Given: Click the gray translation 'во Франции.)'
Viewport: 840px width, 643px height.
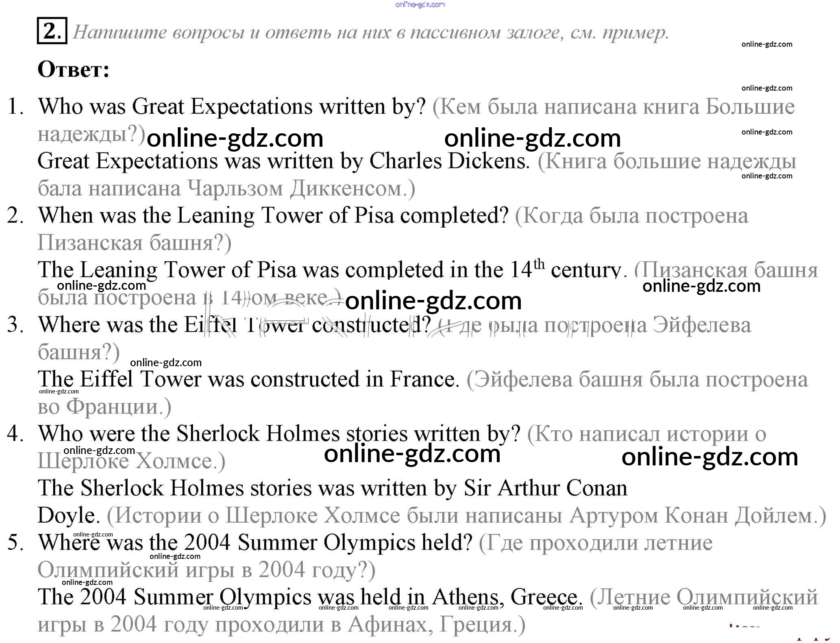Looking at the screenshot, I should (104, 406).
